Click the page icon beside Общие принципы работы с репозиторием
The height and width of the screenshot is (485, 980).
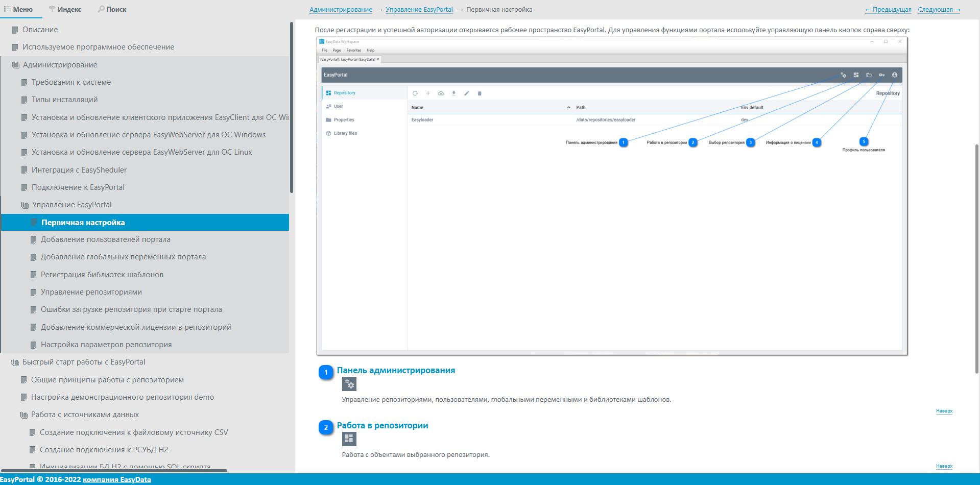click(x=23, y=380)
